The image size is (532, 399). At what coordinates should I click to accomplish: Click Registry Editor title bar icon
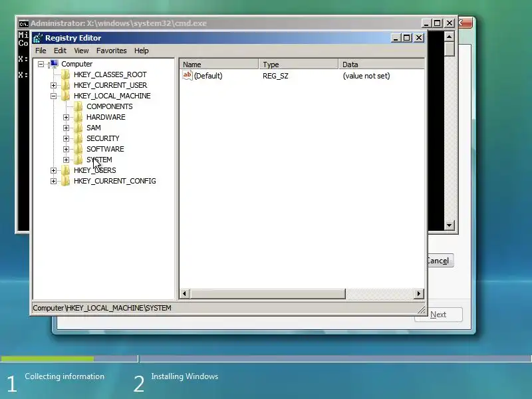tap(38, 38)
